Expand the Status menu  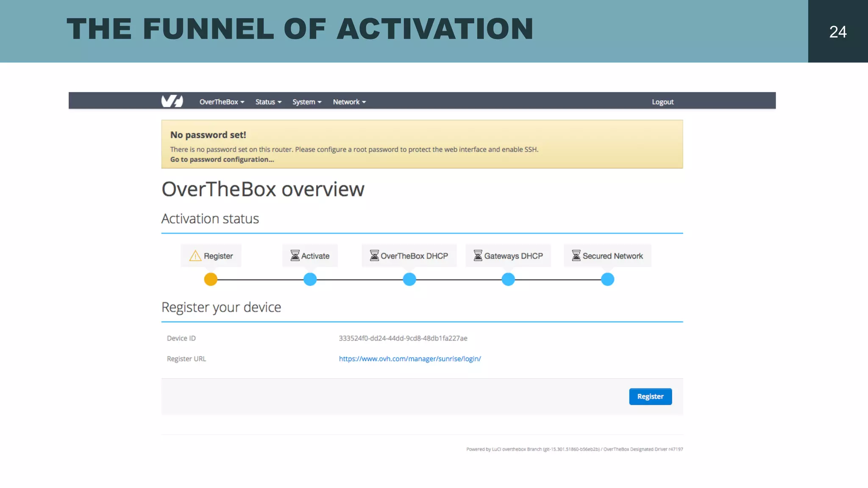pos(268,102)
